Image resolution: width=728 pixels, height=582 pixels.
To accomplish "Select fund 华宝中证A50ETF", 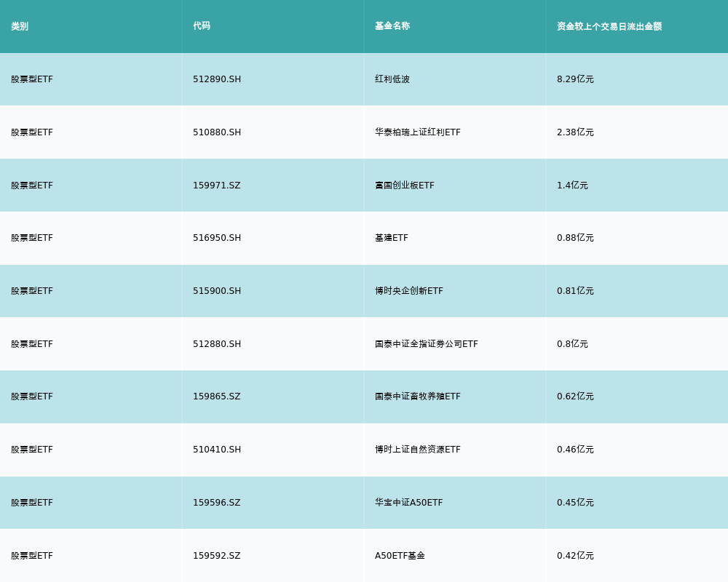I will point(408,503).
